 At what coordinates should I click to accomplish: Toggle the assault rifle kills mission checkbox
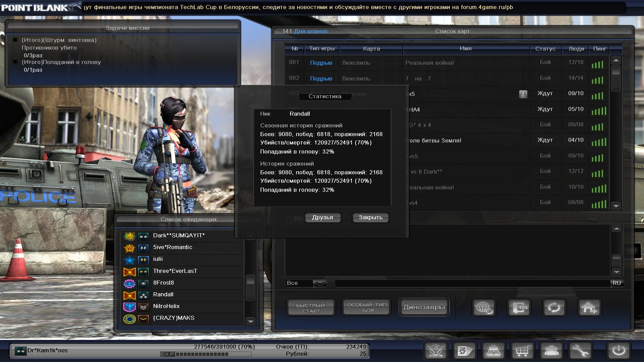(15, 40)
